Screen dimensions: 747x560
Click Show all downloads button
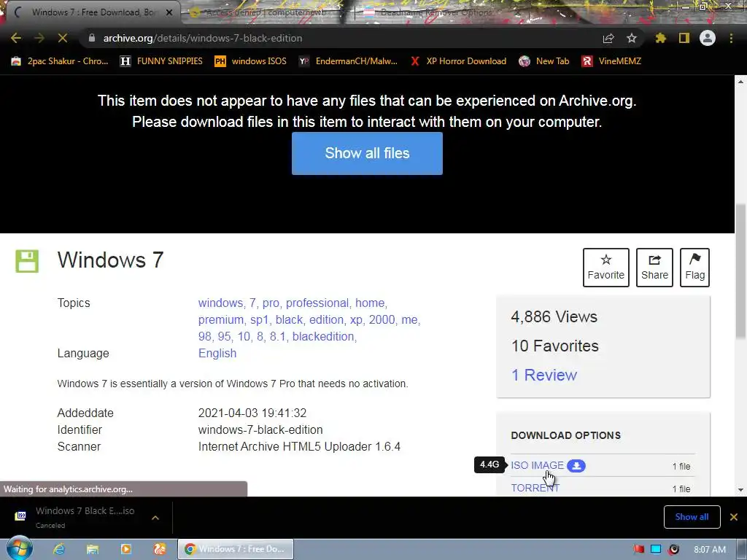(x=692, y=517)
